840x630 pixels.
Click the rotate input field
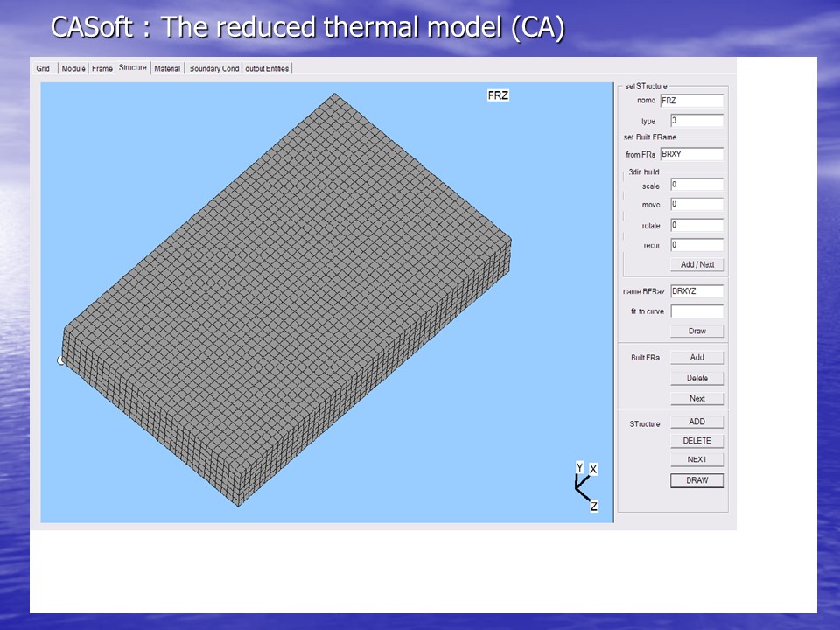[x=696, y=225]
